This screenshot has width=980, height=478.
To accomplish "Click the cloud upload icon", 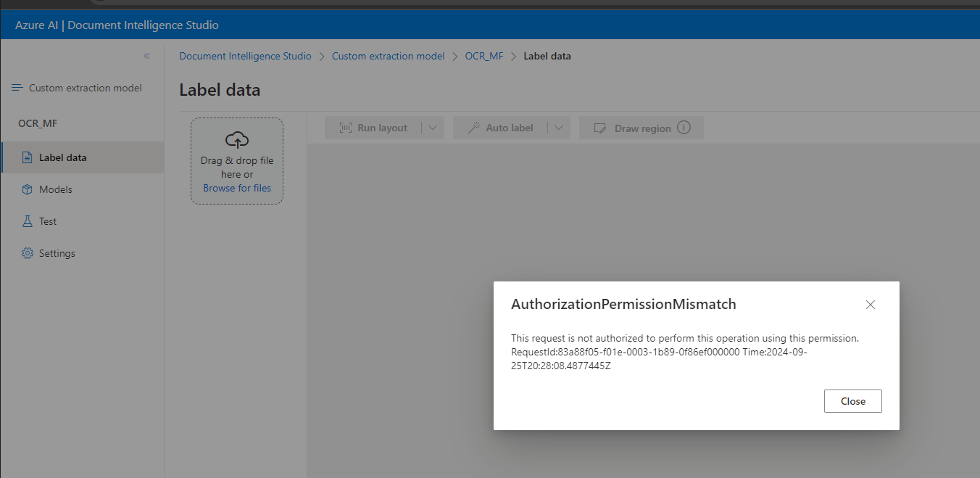I will tap(237, 140).
